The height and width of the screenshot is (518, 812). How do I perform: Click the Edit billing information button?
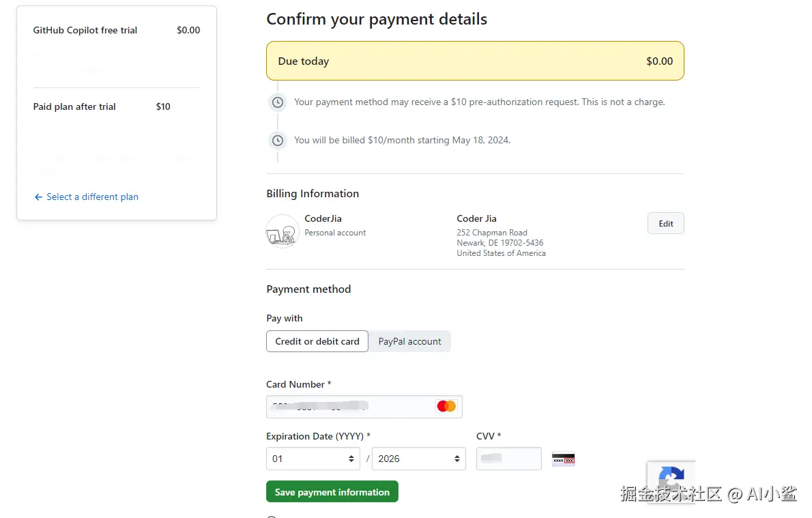pos(665,223)
